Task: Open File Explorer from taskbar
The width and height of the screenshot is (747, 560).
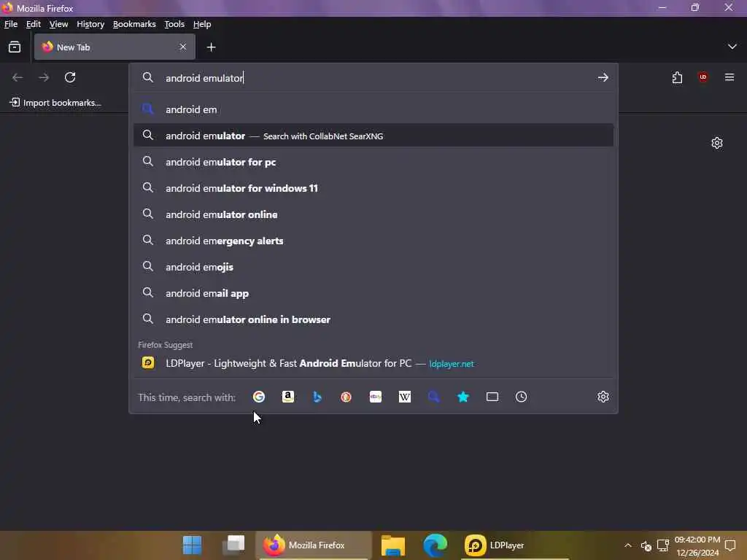Action: tap(393, 545)
